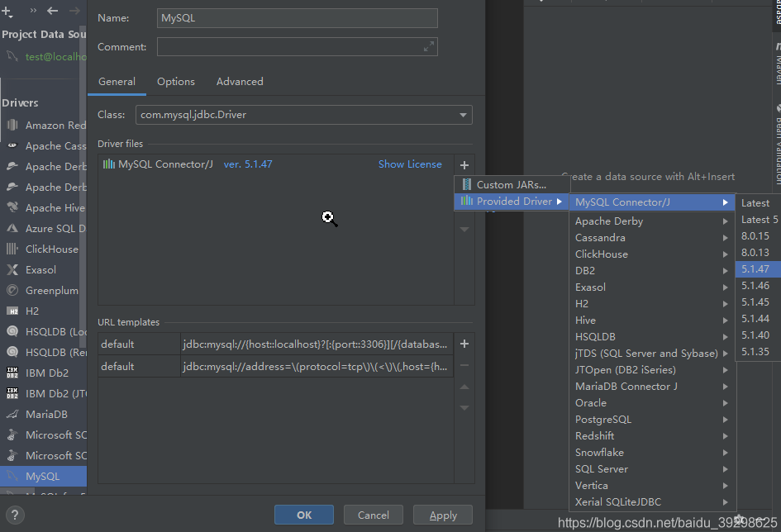Expand the Apache Derby submenu
The height and width of the screenshot is (532, 781).
726,221
